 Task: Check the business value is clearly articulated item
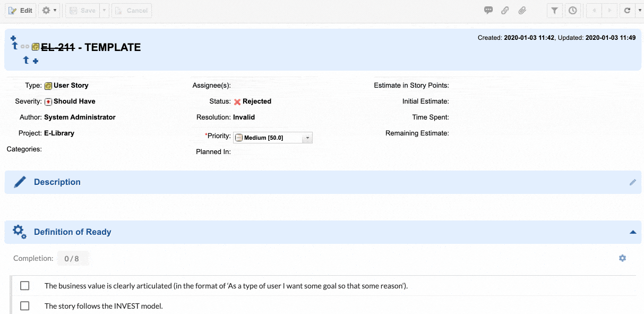[x=24, y=286]
